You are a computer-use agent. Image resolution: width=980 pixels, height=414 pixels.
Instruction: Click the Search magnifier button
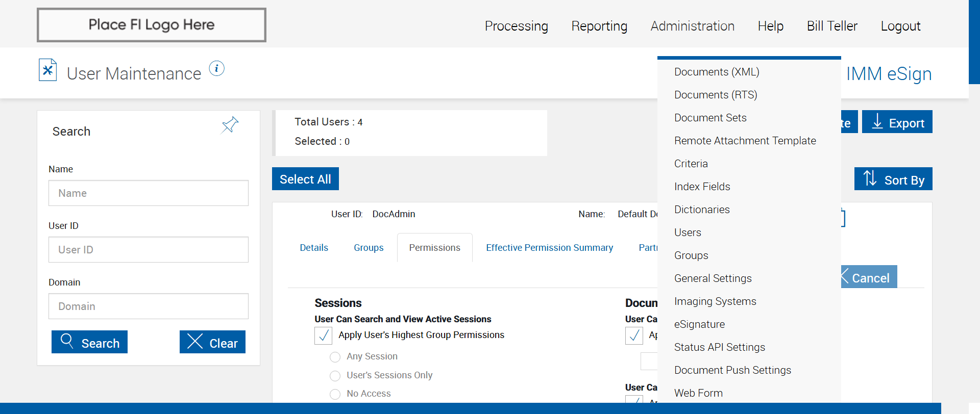point(89,342)
